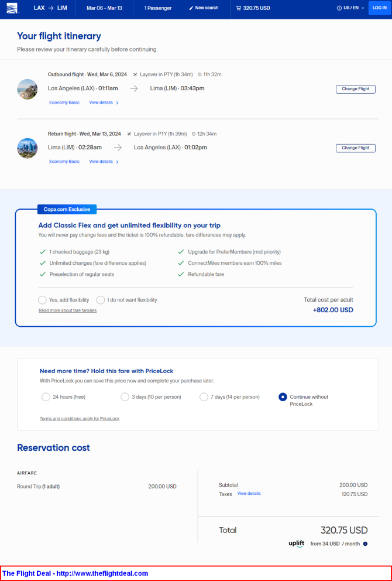Select the Yes, add flexibility radio option
The image size is (392, 581).
42,300
